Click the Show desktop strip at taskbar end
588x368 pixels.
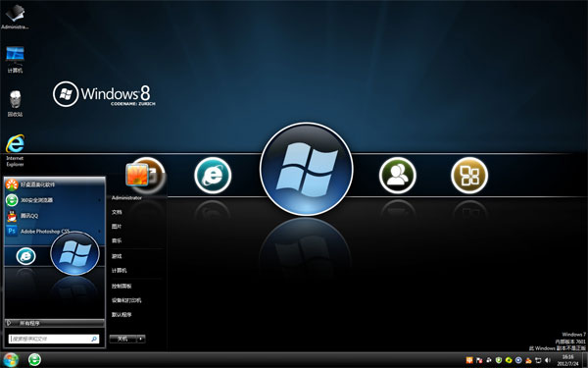pos(585,360)
